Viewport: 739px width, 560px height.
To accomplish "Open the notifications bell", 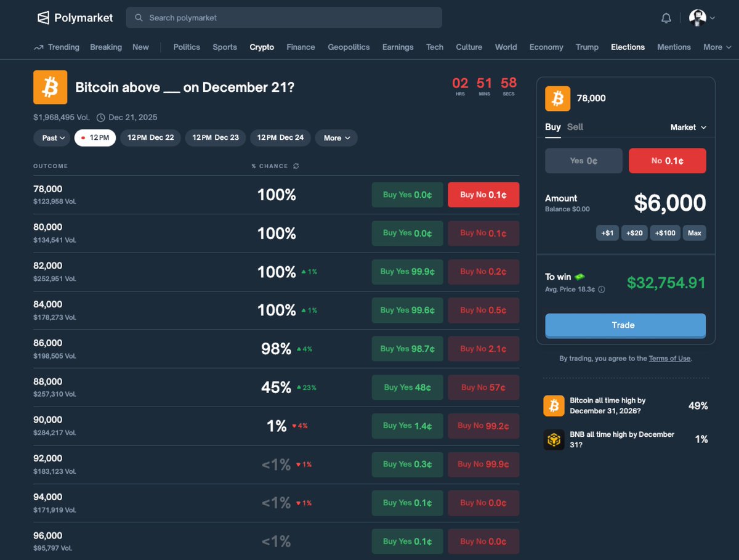I will [x=666, y=18].
